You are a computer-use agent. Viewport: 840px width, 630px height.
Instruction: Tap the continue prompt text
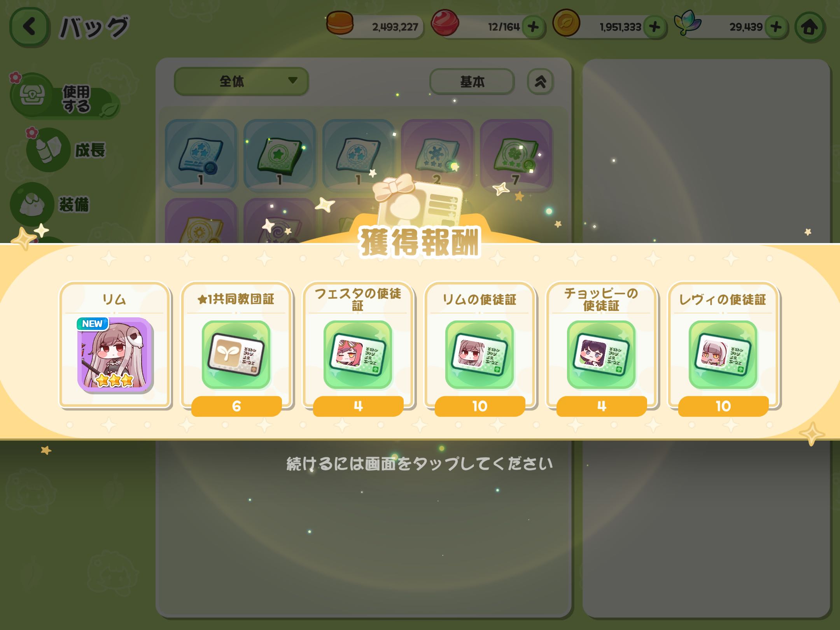[420, 464]
